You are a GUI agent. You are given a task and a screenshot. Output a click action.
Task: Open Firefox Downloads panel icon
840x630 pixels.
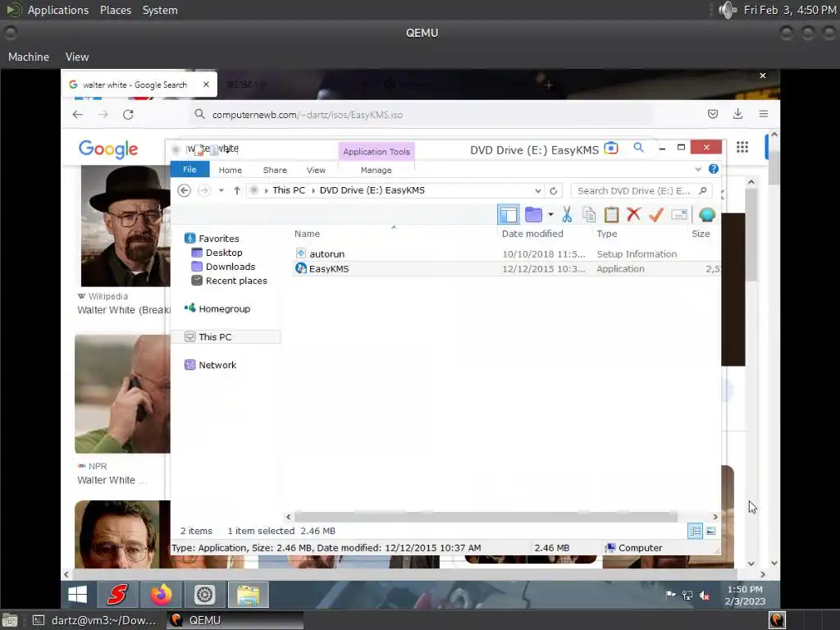tap(737, 113)
